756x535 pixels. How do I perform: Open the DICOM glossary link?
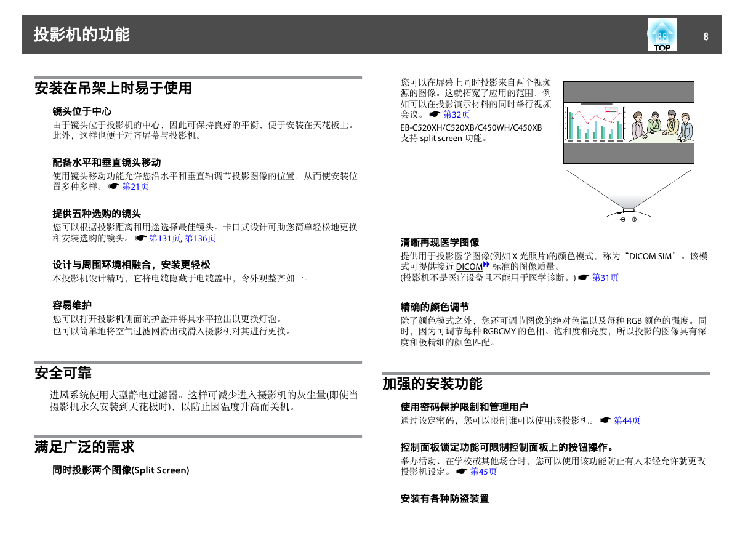pyautogui.click(x=469, y=267)
